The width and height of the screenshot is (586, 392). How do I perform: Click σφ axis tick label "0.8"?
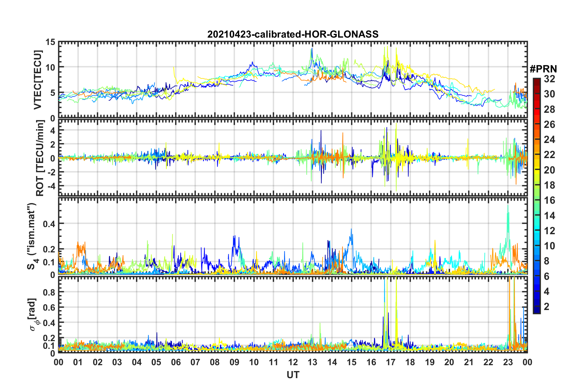coord(49,292)
